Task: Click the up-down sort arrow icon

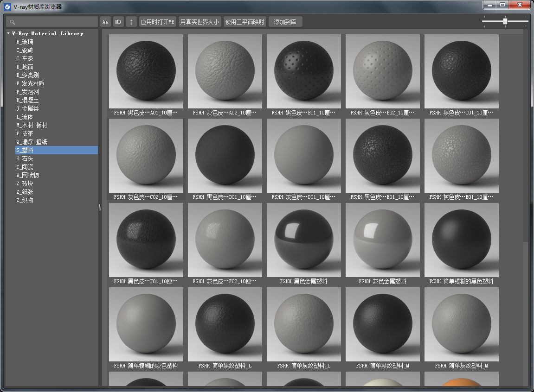Action: (x=131, y=22)
